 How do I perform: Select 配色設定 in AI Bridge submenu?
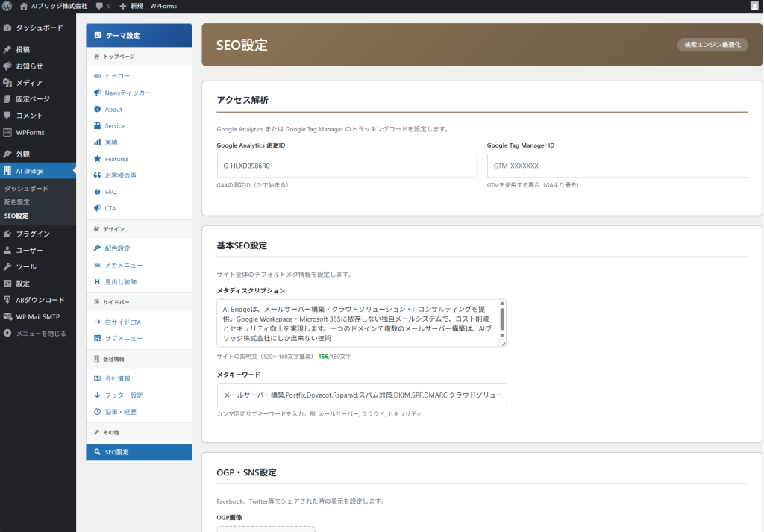tap(17, 202)
